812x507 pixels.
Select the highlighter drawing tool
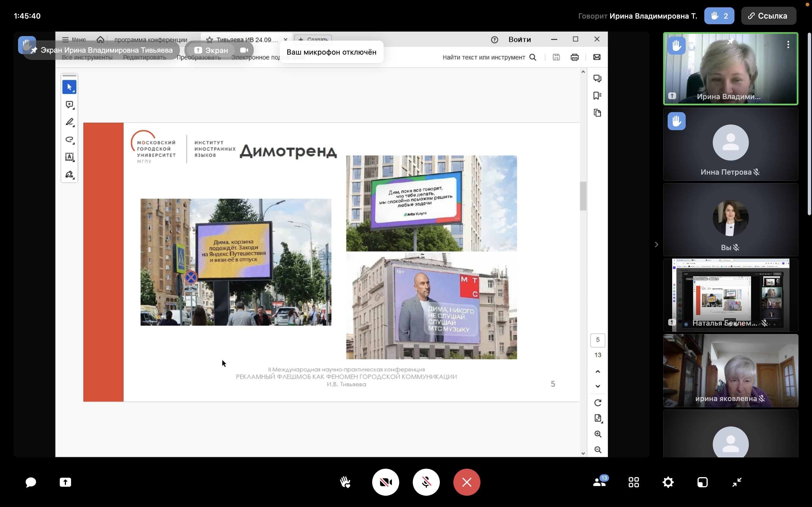click(69, 122)
